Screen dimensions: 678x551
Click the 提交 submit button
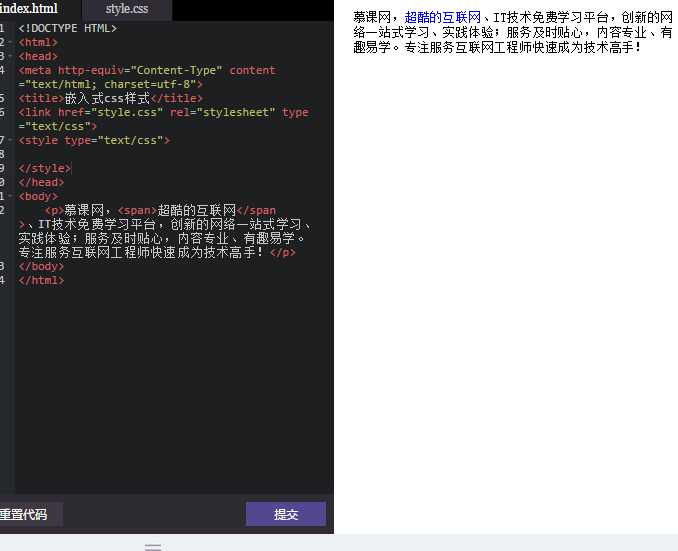coord(286,514)
